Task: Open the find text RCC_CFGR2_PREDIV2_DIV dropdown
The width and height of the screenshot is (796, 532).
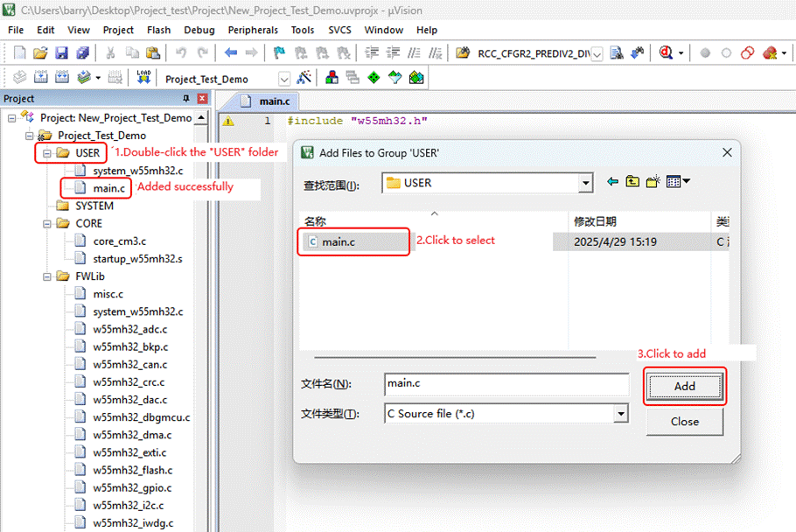Action: pos(597,53)
